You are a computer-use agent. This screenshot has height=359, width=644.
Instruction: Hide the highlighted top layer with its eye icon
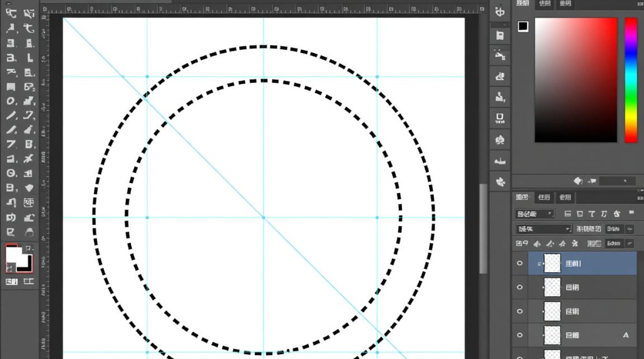click(520, 264)
